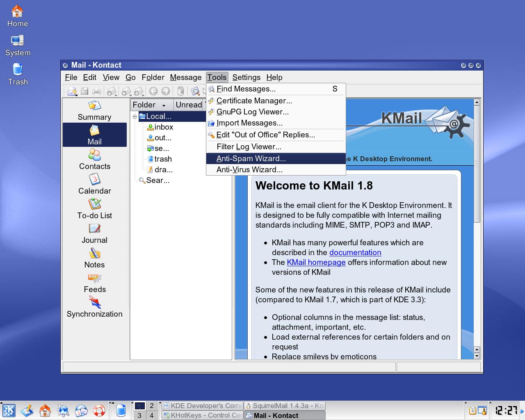Select Import Messages menu entry
The image size is (525, 420).
click(276, 123)
